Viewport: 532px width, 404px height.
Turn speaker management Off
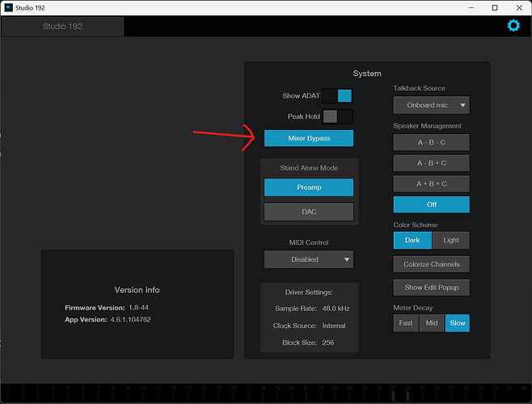tap(431, 204)
